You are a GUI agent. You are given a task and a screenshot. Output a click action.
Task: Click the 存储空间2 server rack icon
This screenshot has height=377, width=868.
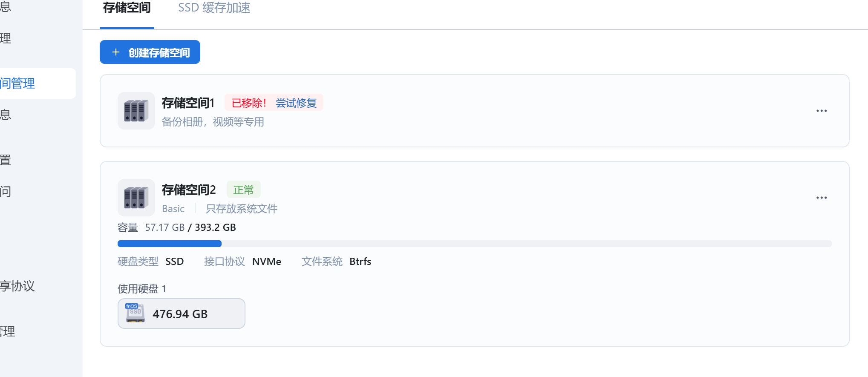(x=136, y=198)
